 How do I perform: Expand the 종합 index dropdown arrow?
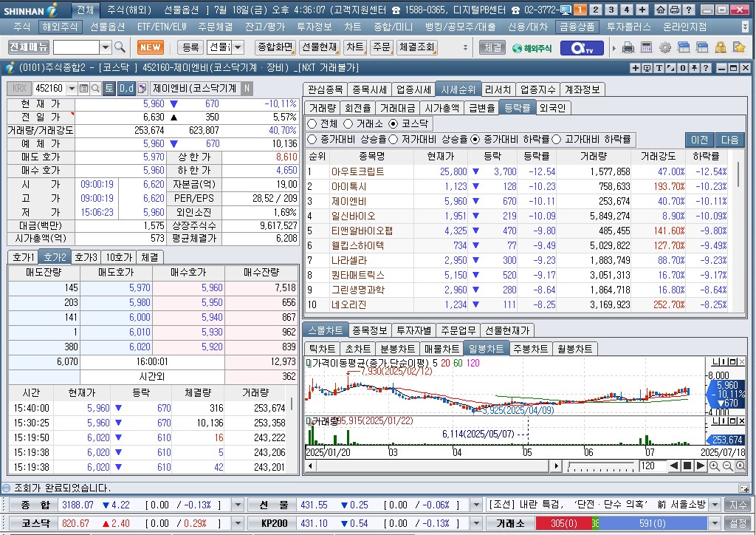(x=238, y=505)
